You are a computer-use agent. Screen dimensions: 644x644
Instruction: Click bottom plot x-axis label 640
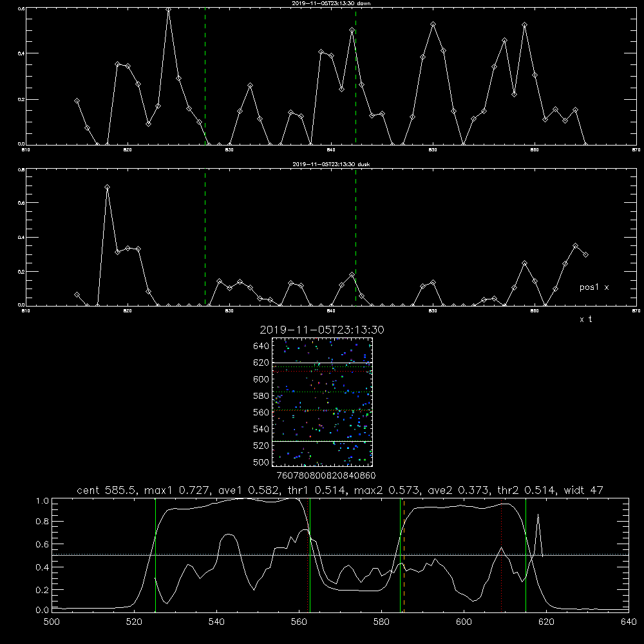pyautogui.click(x=629, y=622)
